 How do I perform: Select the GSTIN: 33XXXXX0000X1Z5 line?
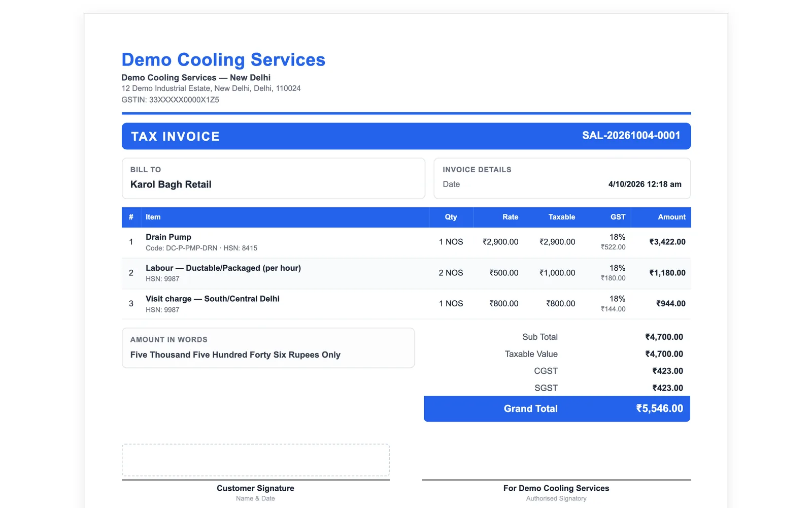[171, 100]
